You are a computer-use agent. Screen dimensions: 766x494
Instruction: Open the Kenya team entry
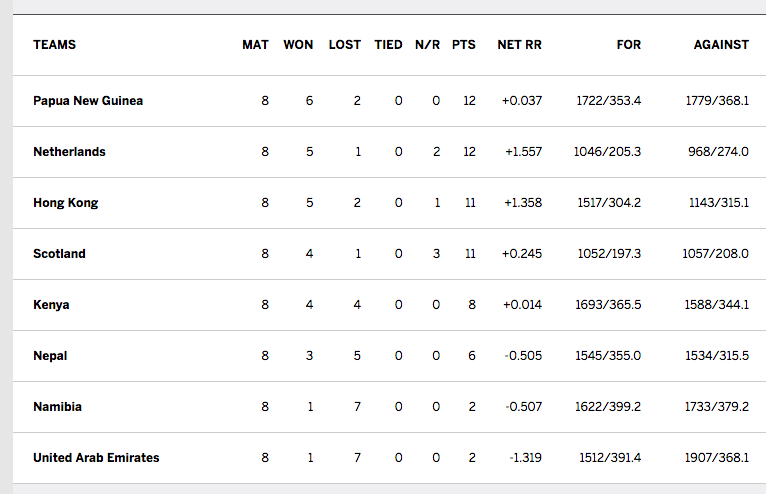pos(51,305)
